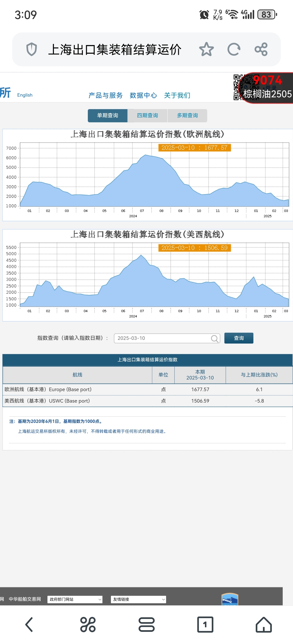Click the 查询 button
This screenshot has height=644, width=293.
coord(239,338)
